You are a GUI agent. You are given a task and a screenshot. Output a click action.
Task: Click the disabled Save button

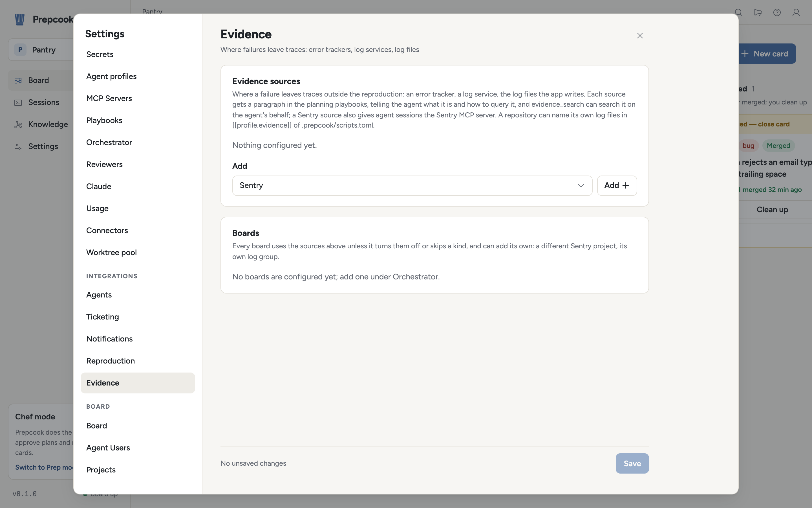pyautogui.click(x=632, y=463)
